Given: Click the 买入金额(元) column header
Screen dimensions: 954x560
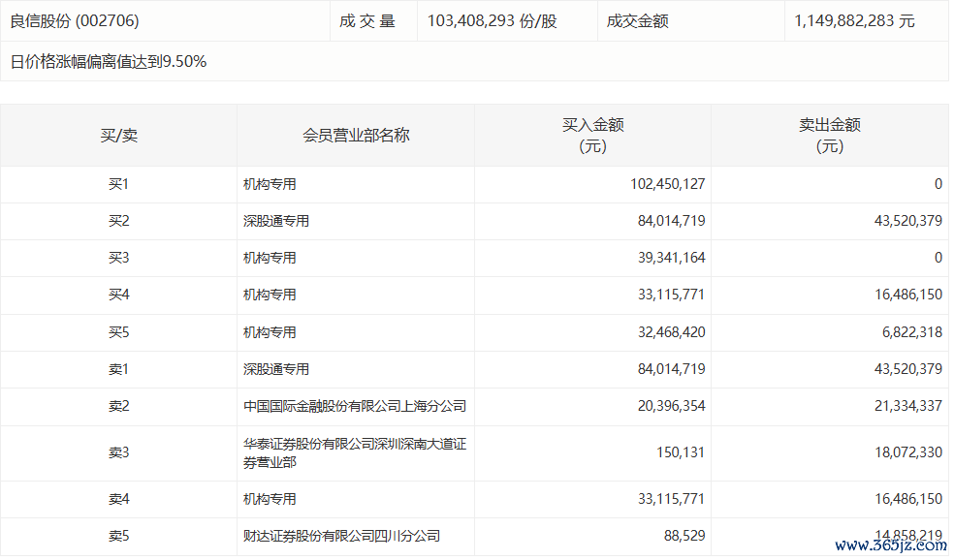Looking at the screenshot, I should (x=592, y=136).
